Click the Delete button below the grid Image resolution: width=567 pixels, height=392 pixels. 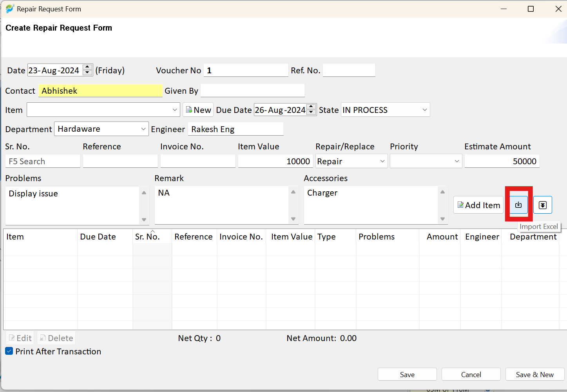pyautogui.click(x=56, y=338)
